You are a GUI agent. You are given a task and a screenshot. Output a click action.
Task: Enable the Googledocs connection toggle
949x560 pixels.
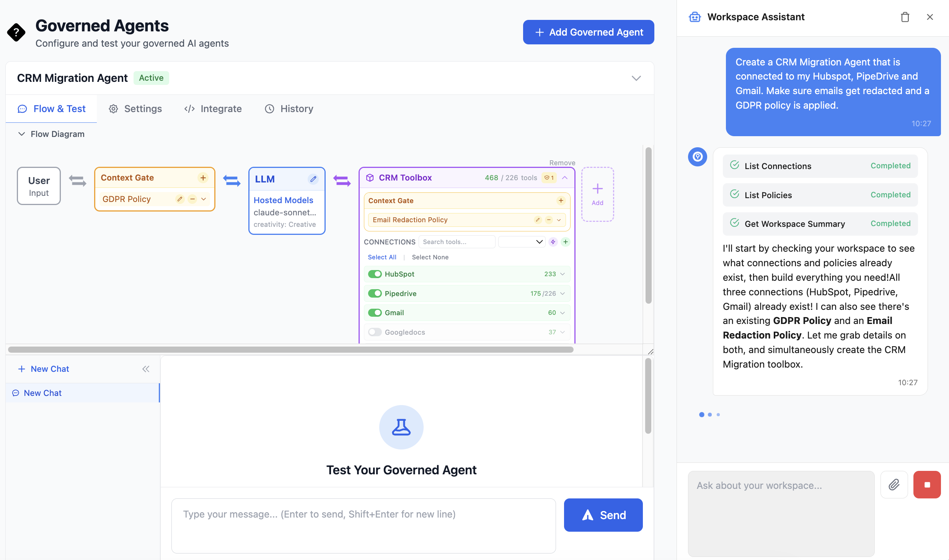[375, 332]
